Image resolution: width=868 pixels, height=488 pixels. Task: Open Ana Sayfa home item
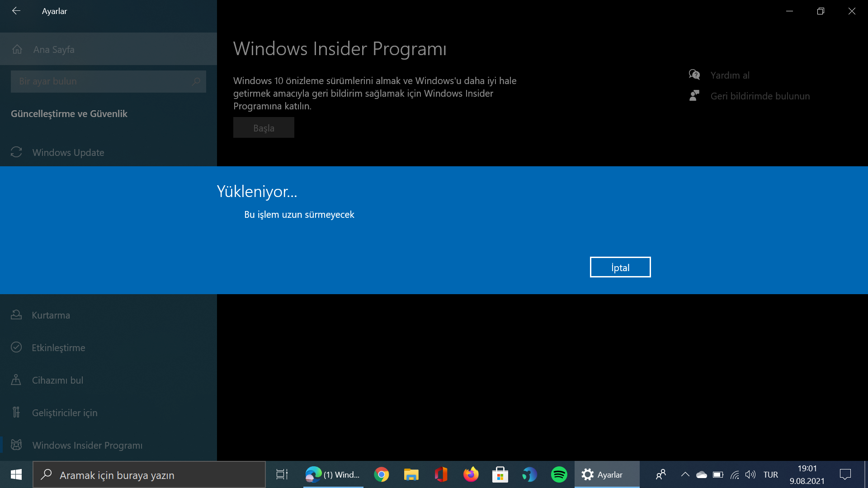tap(53, 49)
